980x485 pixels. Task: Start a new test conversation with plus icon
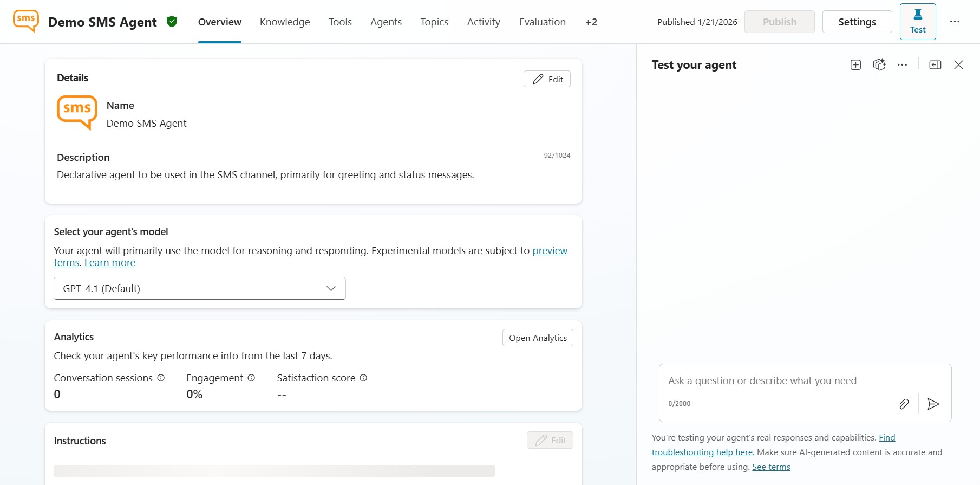click(855, 65)
